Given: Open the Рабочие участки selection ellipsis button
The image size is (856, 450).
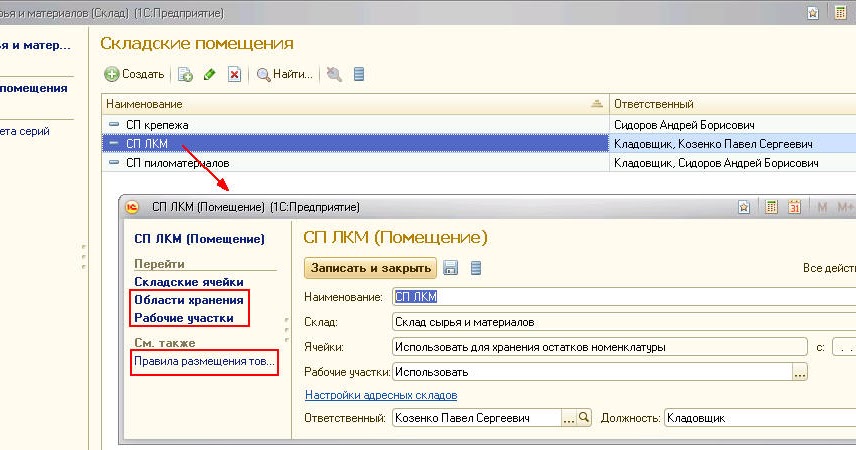Looking at the screenshot, I should point(800,372).
